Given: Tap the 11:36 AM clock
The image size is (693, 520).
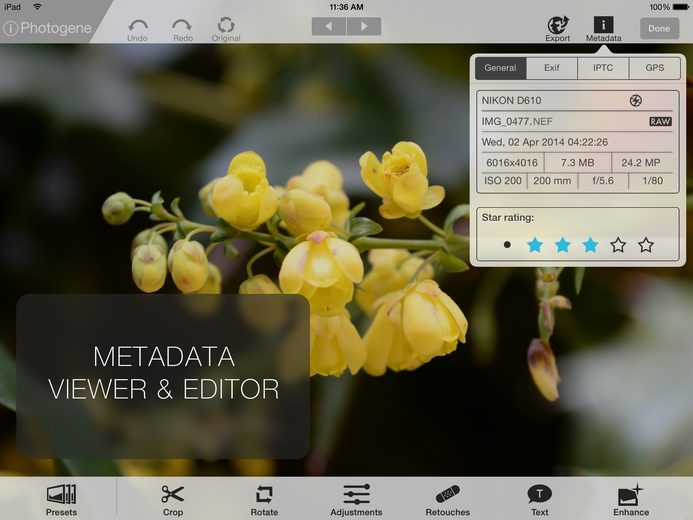Looking at the screenshot, I should (x=346, y=7).
